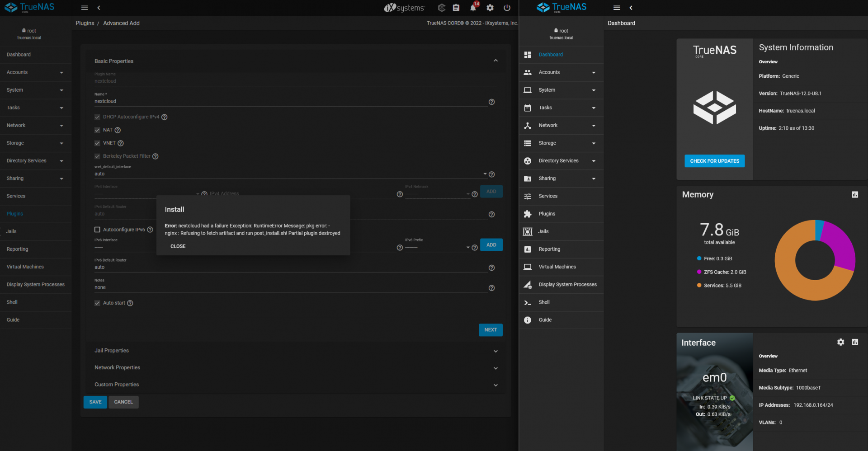Click the power icon in top bar
Screen dimensions: 868x451
pos(507,8)
